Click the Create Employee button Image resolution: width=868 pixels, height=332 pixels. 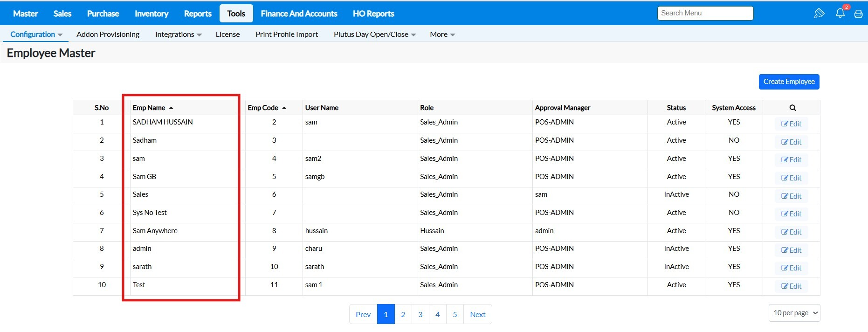coord(789,82)
